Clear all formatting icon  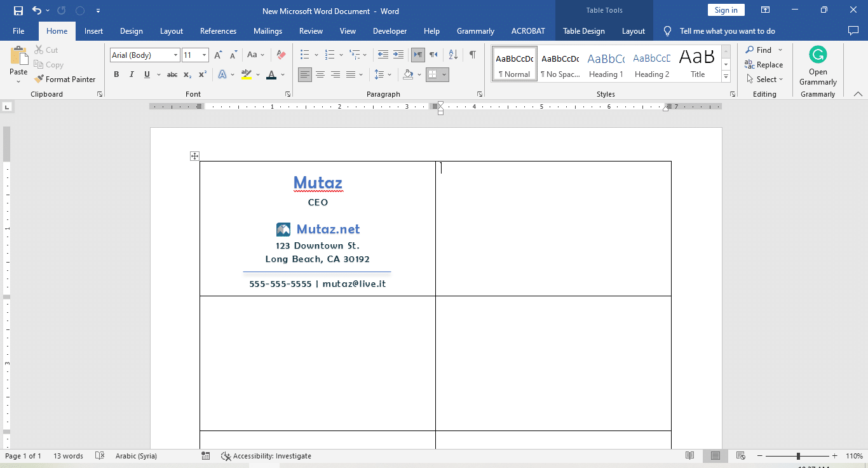(281, 55)
